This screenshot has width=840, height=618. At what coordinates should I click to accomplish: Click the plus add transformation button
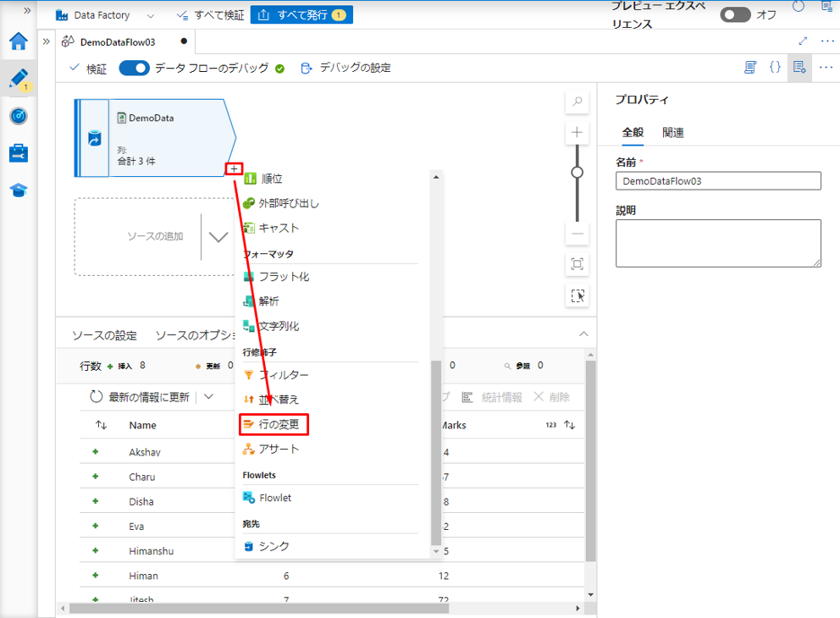234,169
